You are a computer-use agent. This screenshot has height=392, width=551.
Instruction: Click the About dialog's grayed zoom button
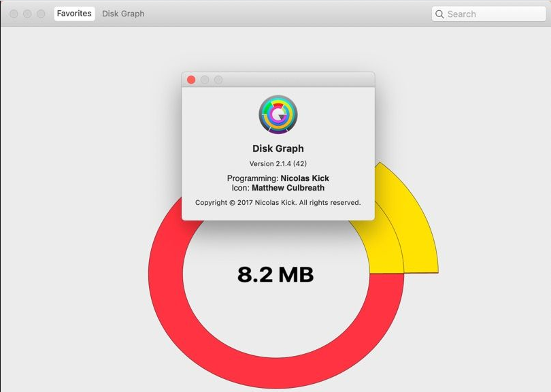click(218, 80)
